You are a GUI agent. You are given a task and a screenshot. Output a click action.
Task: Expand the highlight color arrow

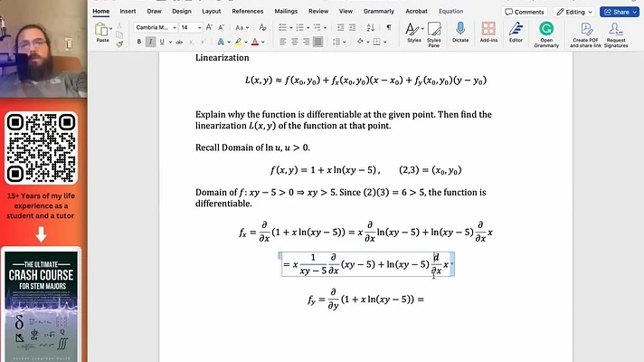click(x=246, y=42)
